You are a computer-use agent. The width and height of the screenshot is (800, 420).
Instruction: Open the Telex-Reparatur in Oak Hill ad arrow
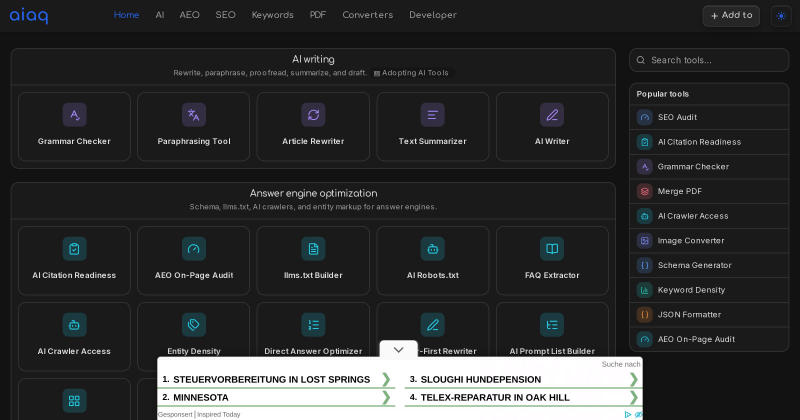pyautogui.click(x=634, y=398)
